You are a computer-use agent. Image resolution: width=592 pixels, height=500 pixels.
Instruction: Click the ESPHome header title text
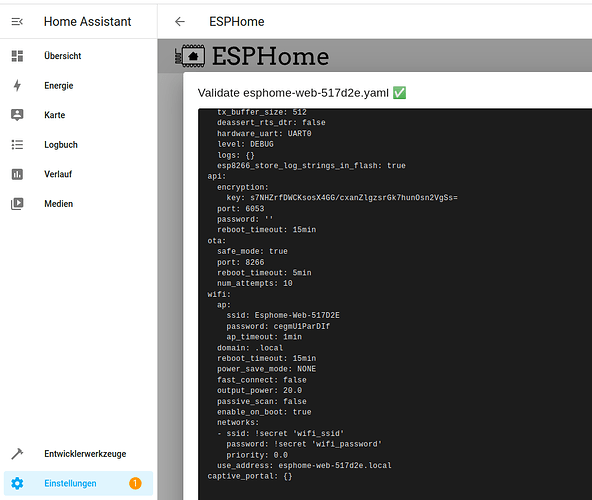point(237,22)
